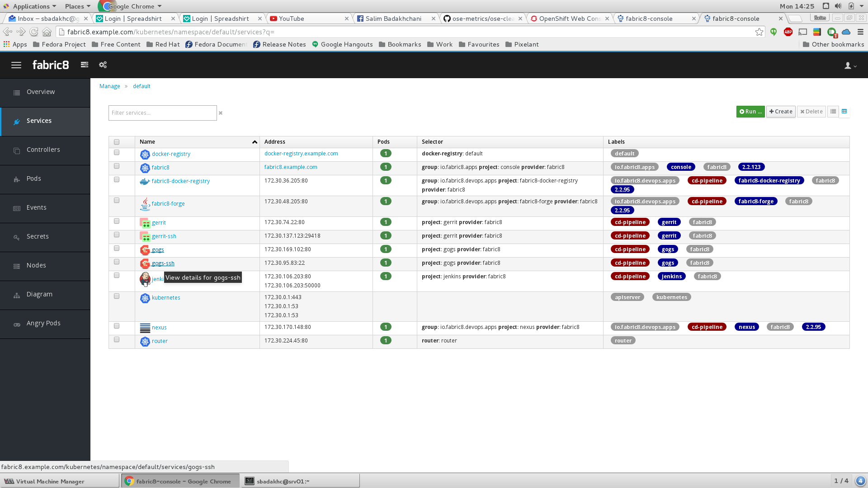Screen dimensions: 868x488
Task: Open Controllers in sidebar
Action: click(x=45, y=150)
